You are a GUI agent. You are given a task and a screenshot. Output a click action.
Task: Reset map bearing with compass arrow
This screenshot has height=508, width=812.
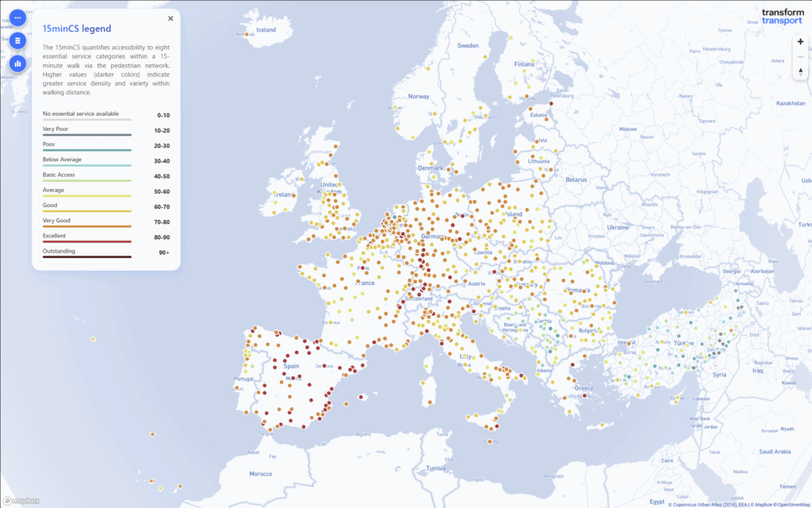[x=799, y=72]
